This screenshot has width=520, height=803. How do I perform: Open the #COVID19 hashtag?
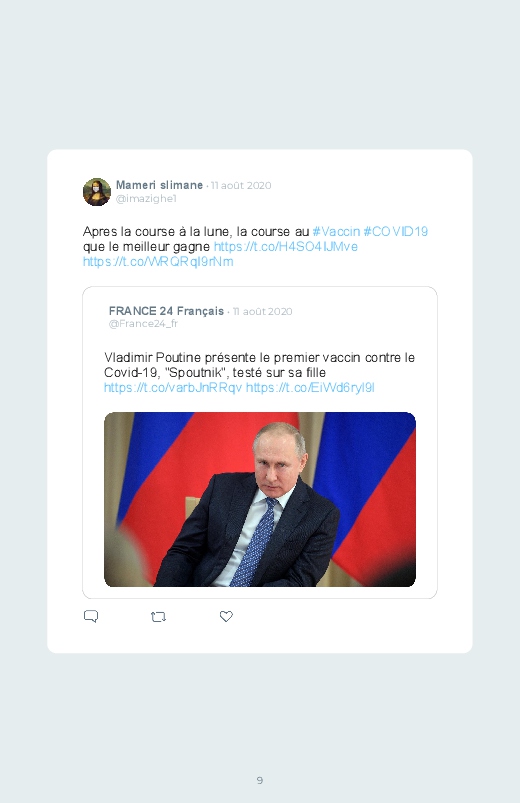(x=396, y=231)
